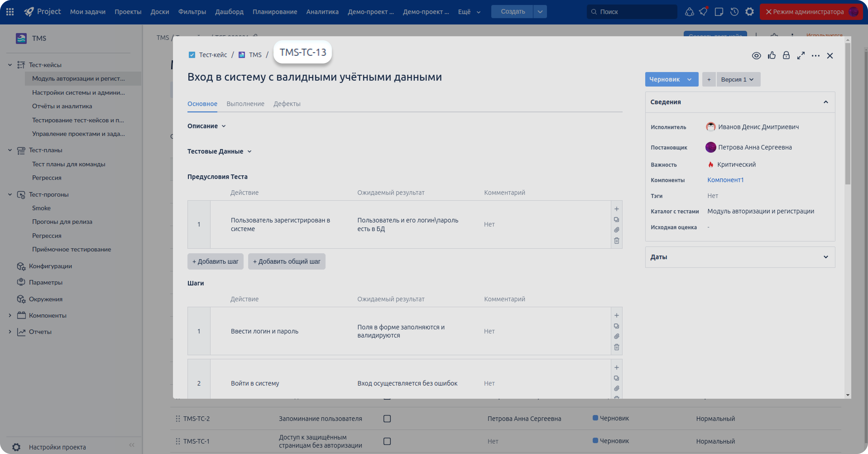Click the lock icon in dialog header
The image size is (868, 454).
coord(786,56)
